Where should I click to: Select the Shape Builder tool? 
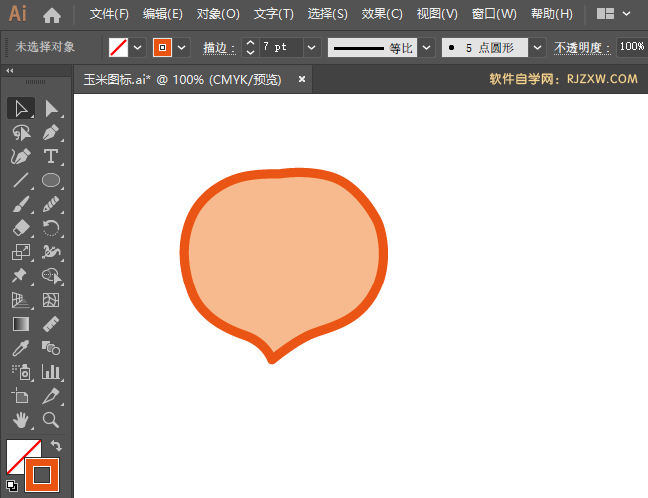pyautogui.click(x=51, y=276)
